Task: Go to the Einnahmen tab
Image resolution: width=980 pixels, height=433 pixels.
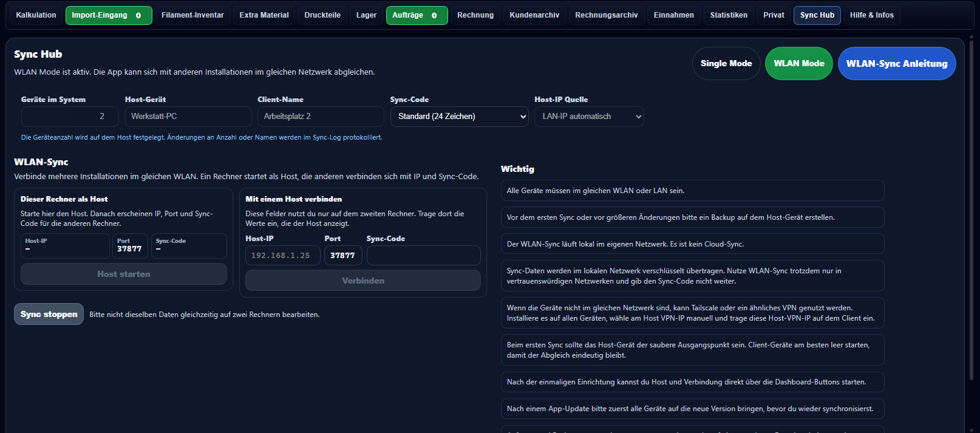Action: coord(674,15)
